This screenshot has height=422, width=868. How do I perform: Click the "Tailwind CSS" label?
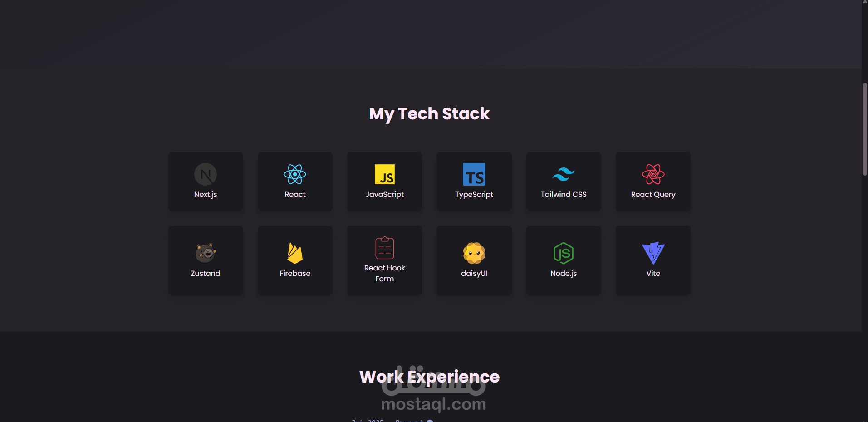pos(564,194)
